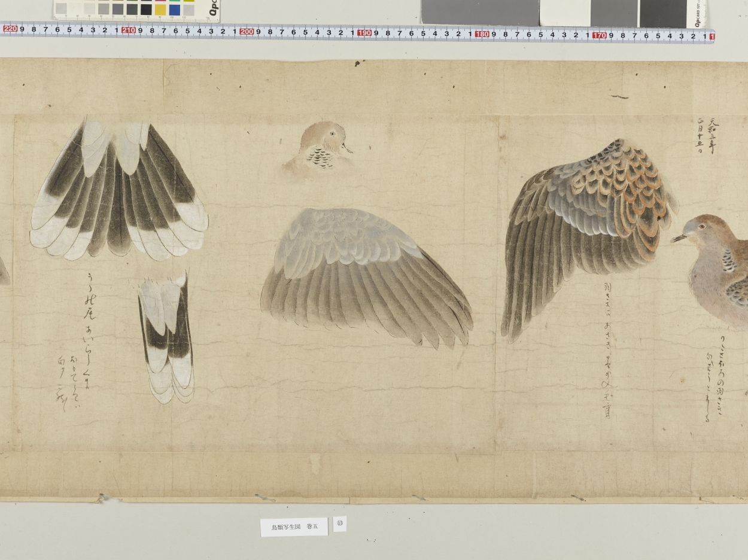This screenshot has width=748, height=560.
Task: Select the gray wing painting in the center
Action: point(366,278)
